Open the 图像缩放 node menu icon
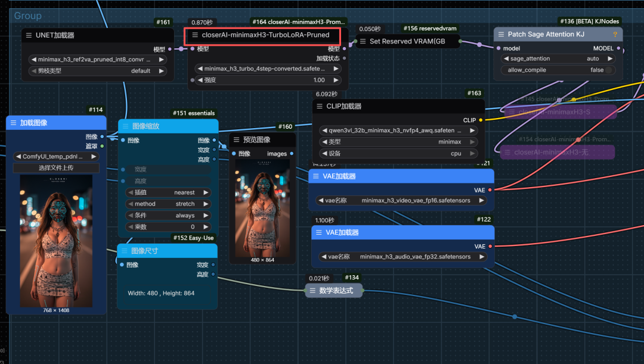The width and height of the screenshot is (644, 364). point(126,126)
